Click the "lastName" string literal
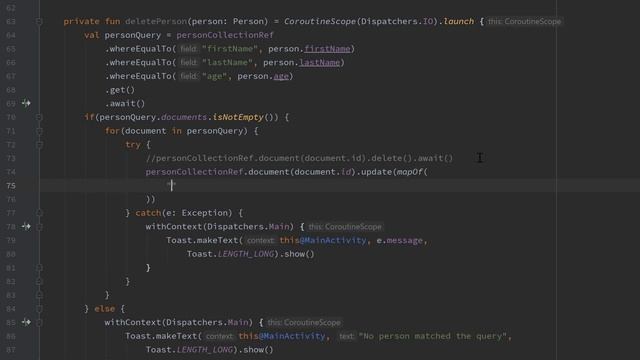The width and height of the screenshot is (640, 360). coord(227,62)
